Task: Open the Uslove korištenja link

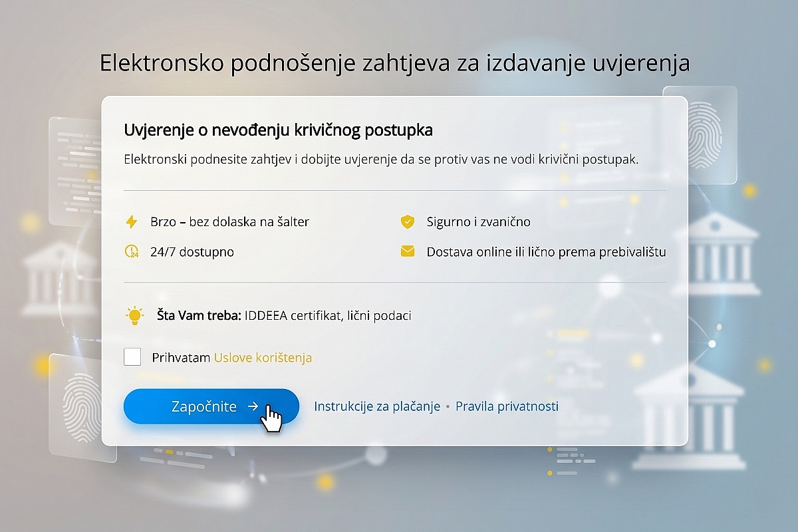Action: pos(263,358)
